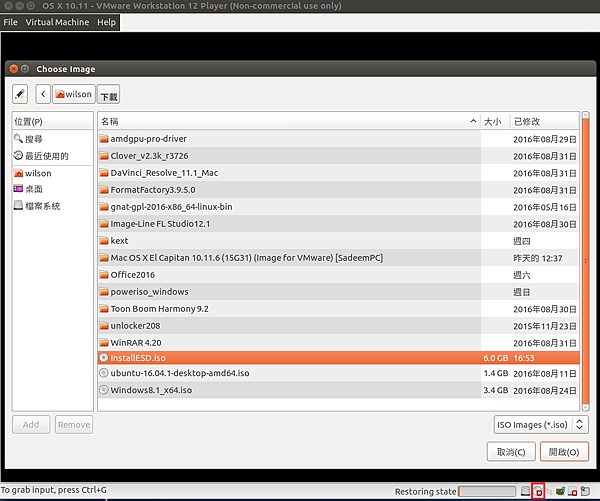Click the 2016年05月16日 date cell
The width and height of the screenshot is (600, 501).
[x=545, y=207]
